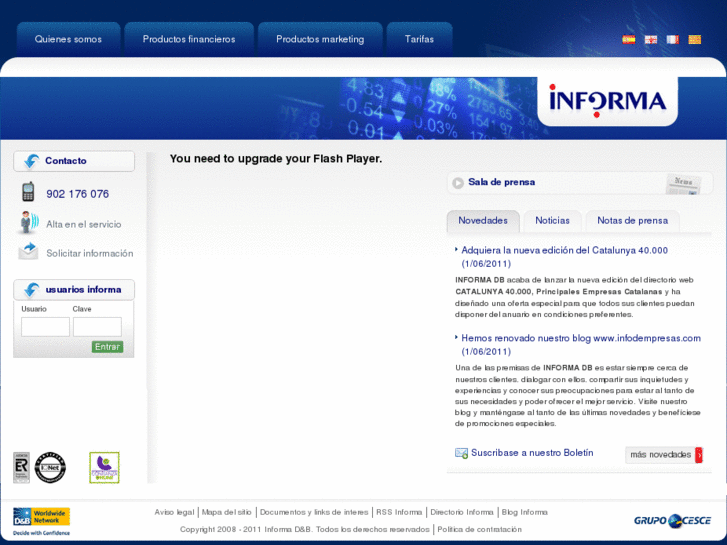Open Catalunya 40.000 news headline
Screen dimensions: 727x545
564,257
